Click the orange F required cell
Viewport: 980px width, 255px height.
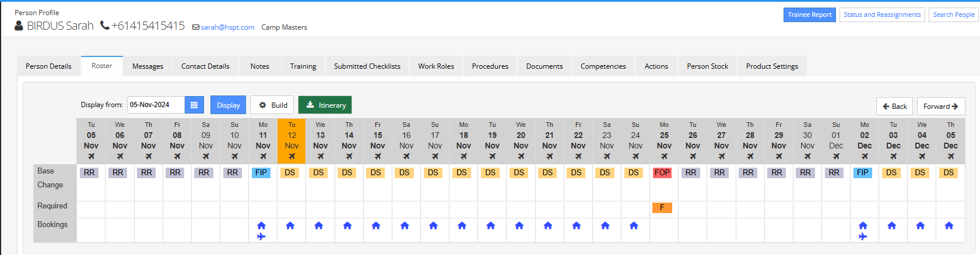662,207
